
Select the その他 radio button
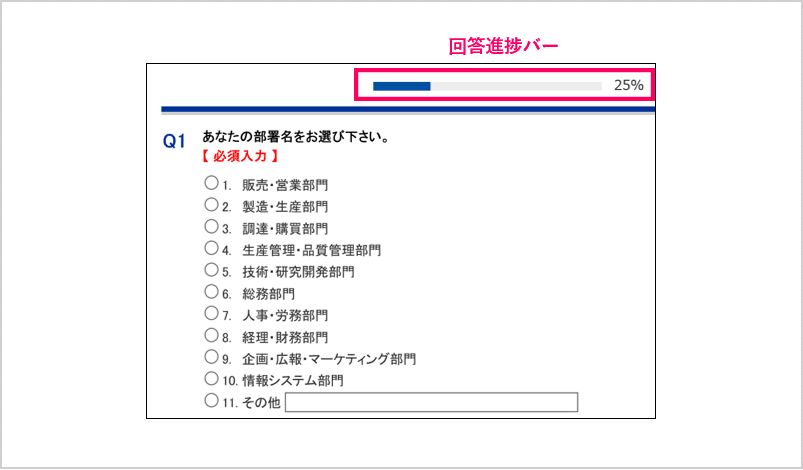tap(211, 401)
